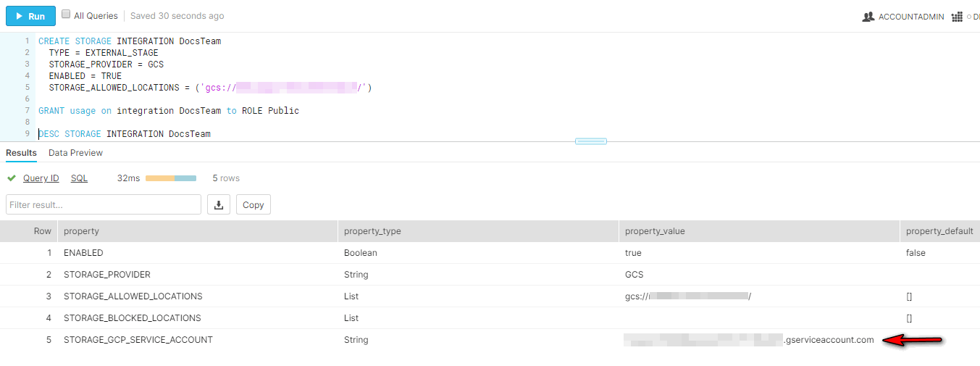Click the gserviceaccount.com value cell
The image size is (980, 366).
click(758, 340)
